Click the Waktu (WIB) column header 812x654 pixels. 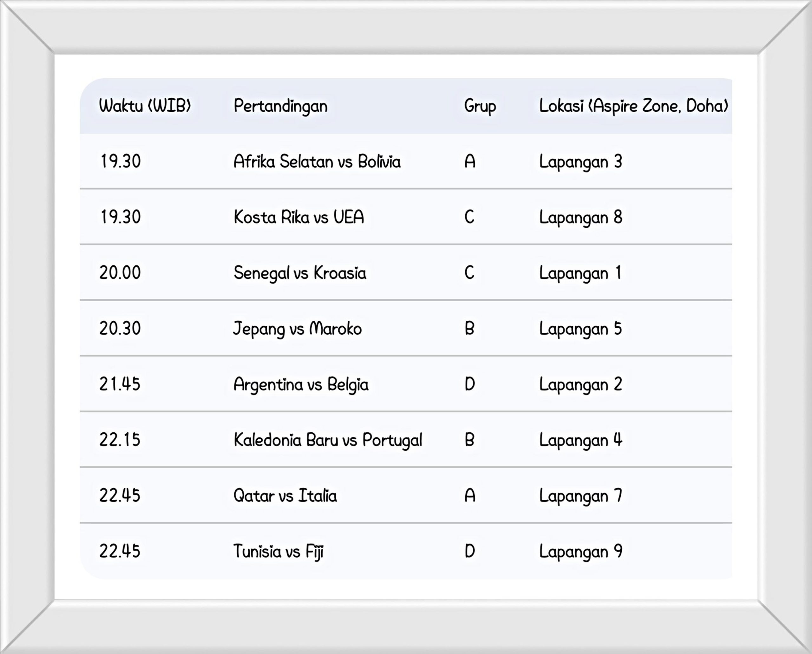(145, 106)
